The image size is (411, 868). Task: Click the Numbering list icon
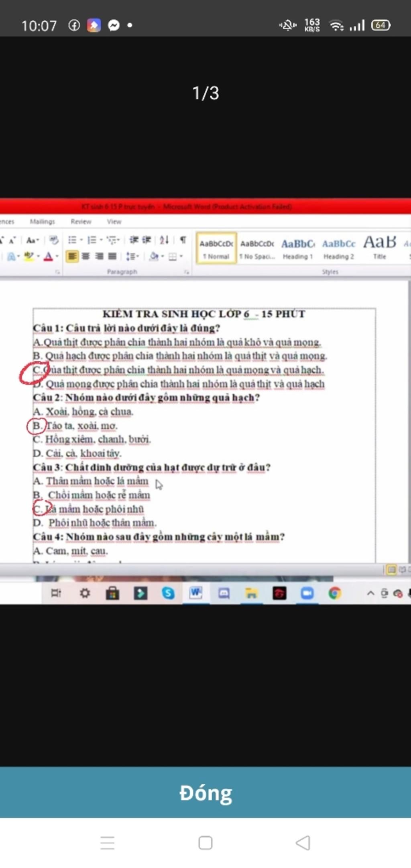tap(92, 240)
